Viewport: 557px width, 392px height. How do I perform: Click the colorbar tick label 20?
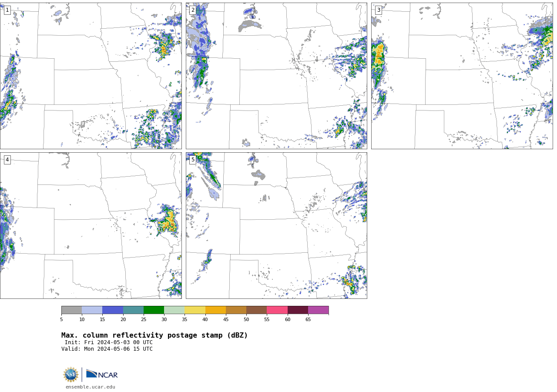pyautogui.click(x=123, y=320)
